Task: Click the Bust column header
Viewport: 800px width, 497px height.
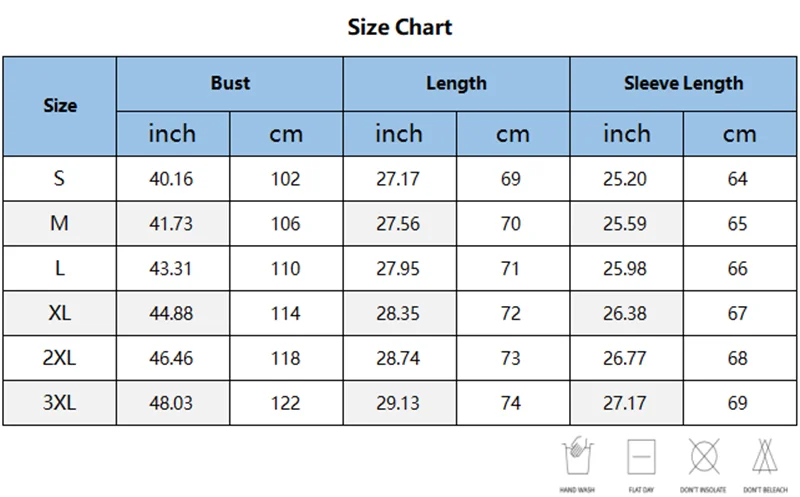Action: click(230, 84)
